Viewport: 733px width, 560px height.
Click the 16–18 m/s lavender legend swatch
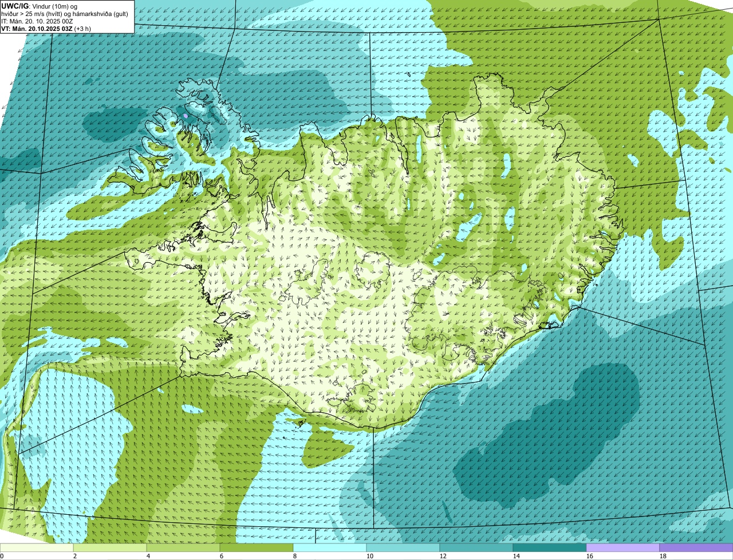[623, 547]
